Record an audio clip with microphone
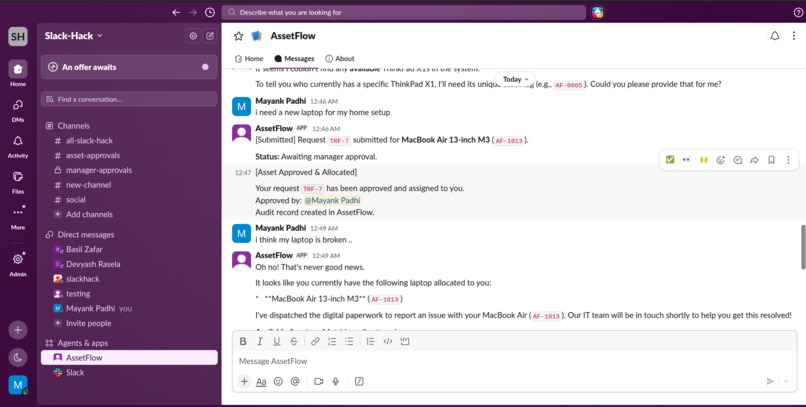 (x=336, y=381)
